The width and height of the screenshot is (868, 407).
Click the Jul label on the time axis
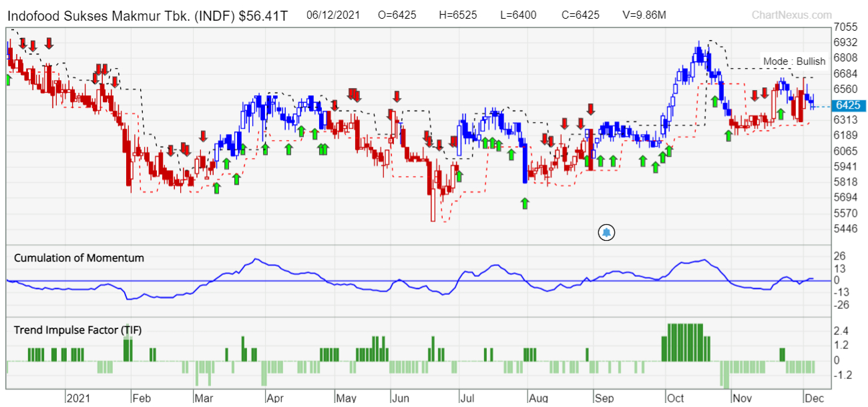467,398
